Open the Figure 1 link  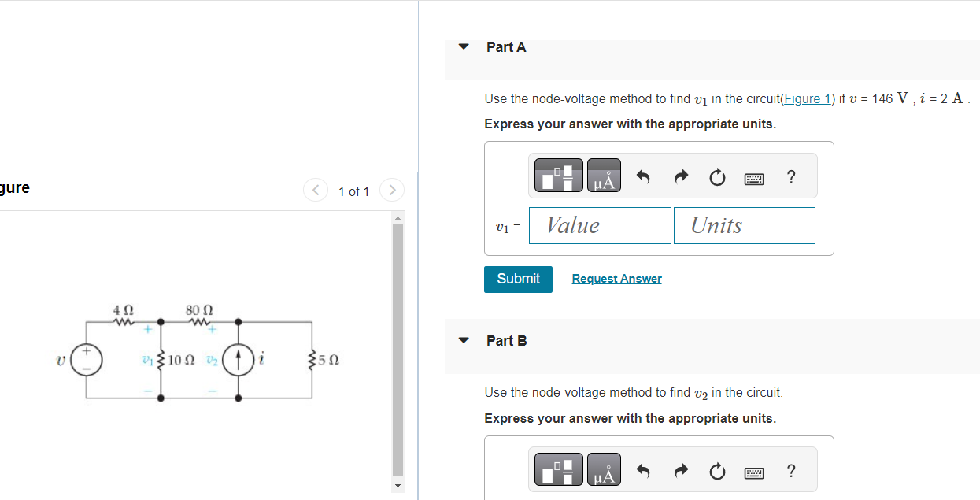coord(808,99)
